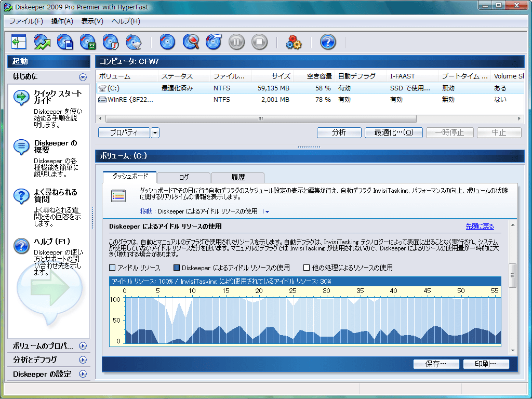The image size is (532, 399).
Task: Switch to the ダッシュボード tab
Action: pos(129,177)
